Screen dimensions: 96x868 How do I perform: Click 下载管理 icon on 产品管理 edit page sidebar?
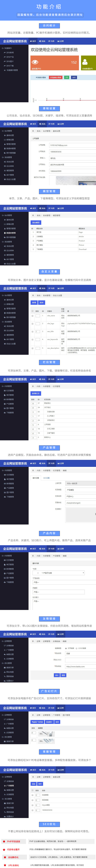(5, 497)
